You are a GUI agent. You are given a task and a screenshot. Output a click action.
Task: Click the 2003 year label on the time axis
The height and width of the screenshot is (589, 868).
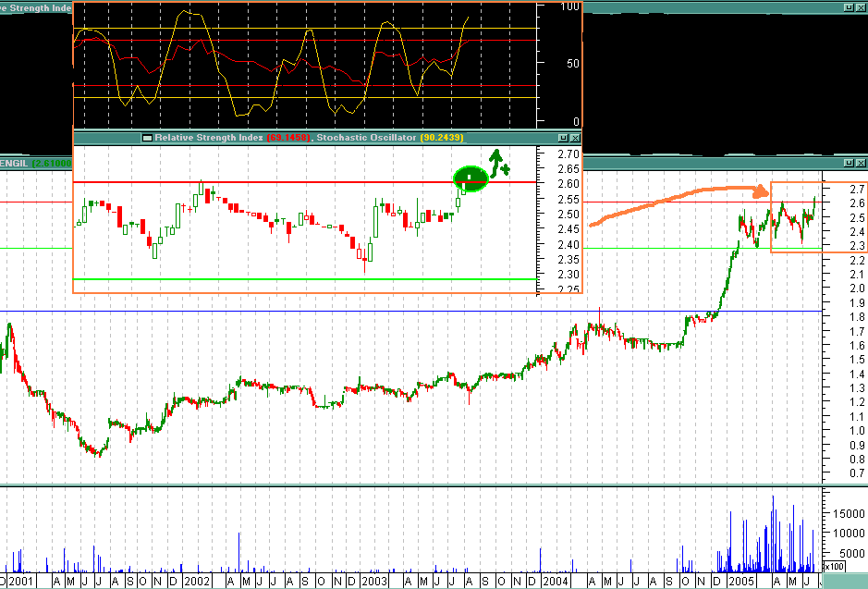pyautogui.click(x=374, y=582)
